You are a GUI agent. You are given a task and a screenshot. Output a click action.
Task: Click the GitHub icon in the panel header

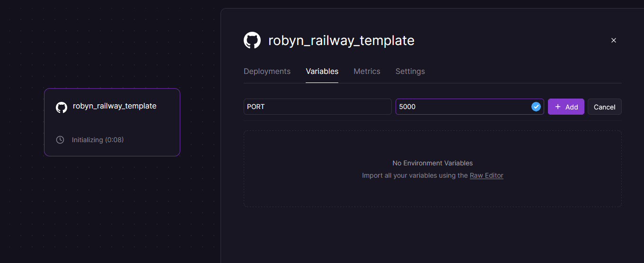tap(252, 40)
